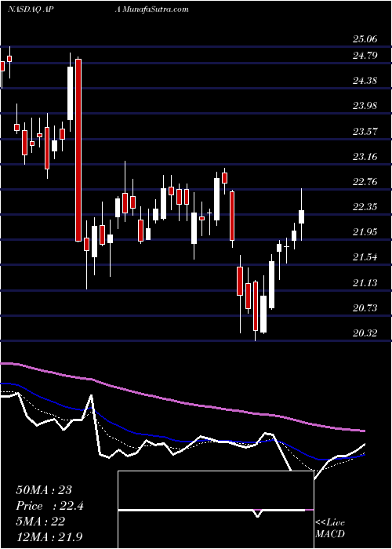The image size is (392, 549).
Task: Click the last white candlestick on the right
Action: tap(301, 216)
